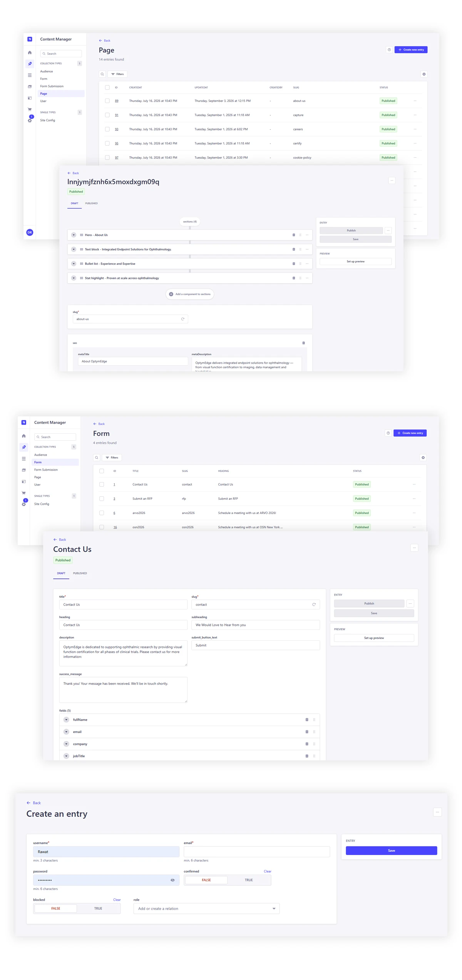Open Site Config in Form window sidebar

[x=42, y=504]
